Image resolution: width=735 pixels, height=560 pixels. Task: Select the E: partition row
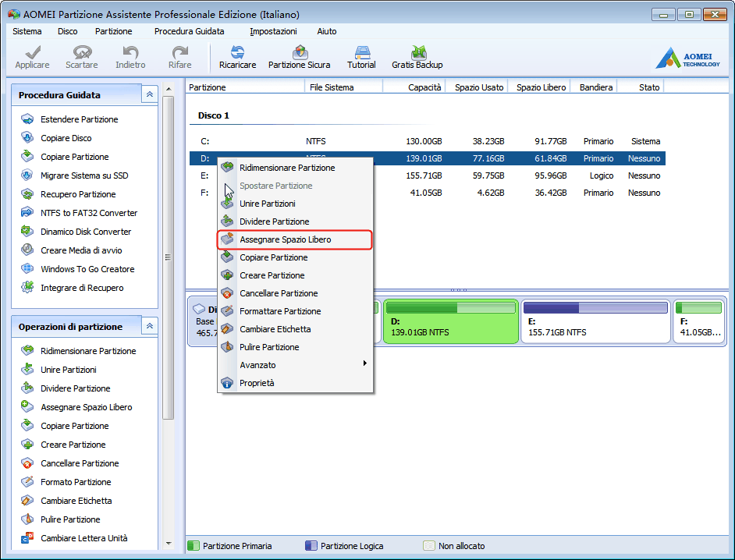point(427,175)
